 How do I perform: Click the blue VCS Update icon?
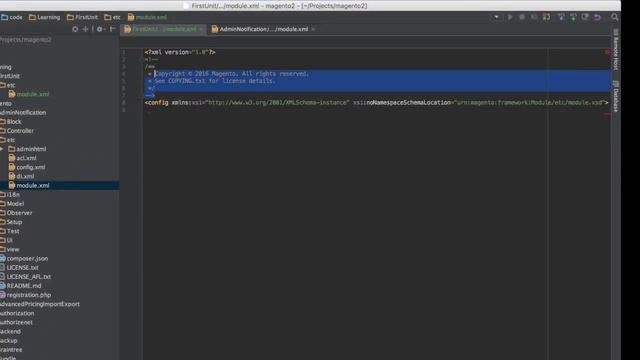(x=561, y=17)
